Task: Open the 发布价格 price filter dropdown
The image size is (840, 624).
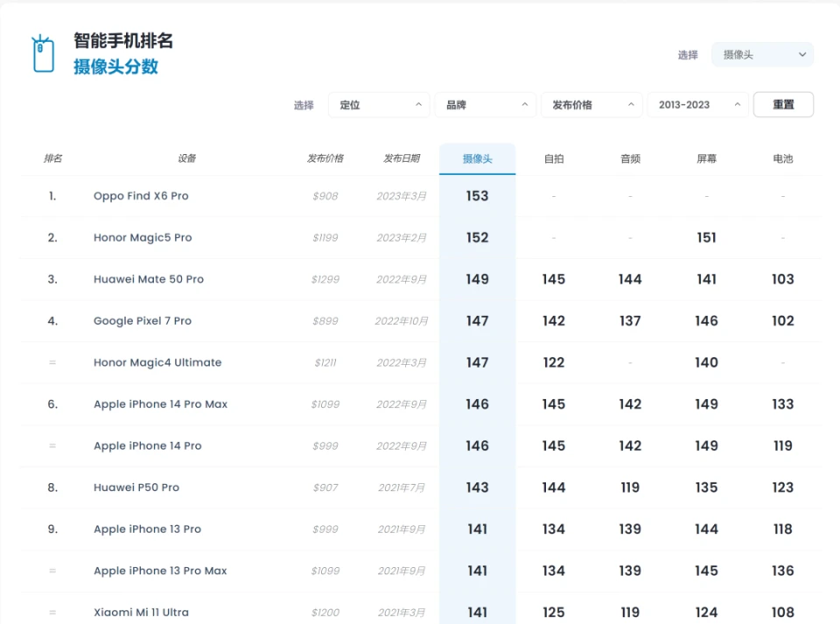Action: tap(592, 105)
